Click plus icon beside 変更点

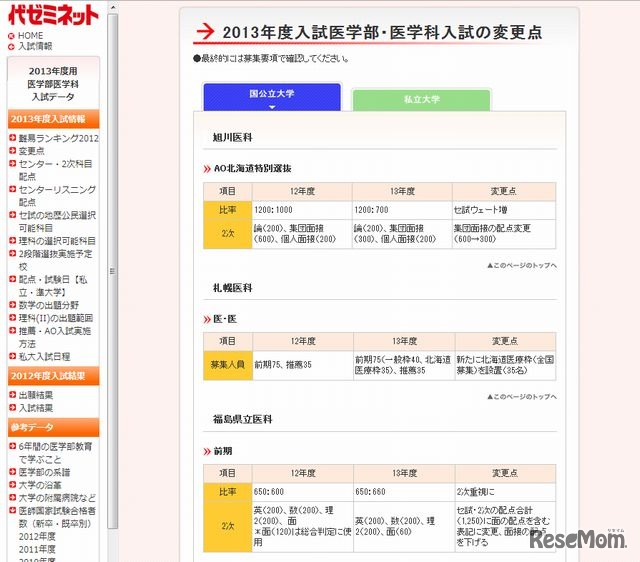click(x=13, y=150)
